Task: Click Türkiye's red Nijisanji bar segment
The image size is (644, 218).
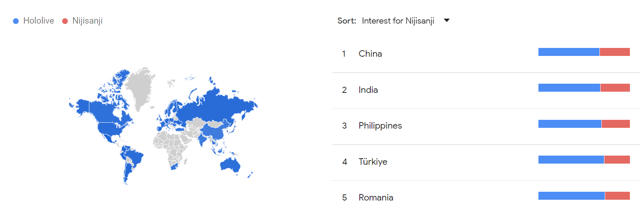Action: tap(617, 159)
